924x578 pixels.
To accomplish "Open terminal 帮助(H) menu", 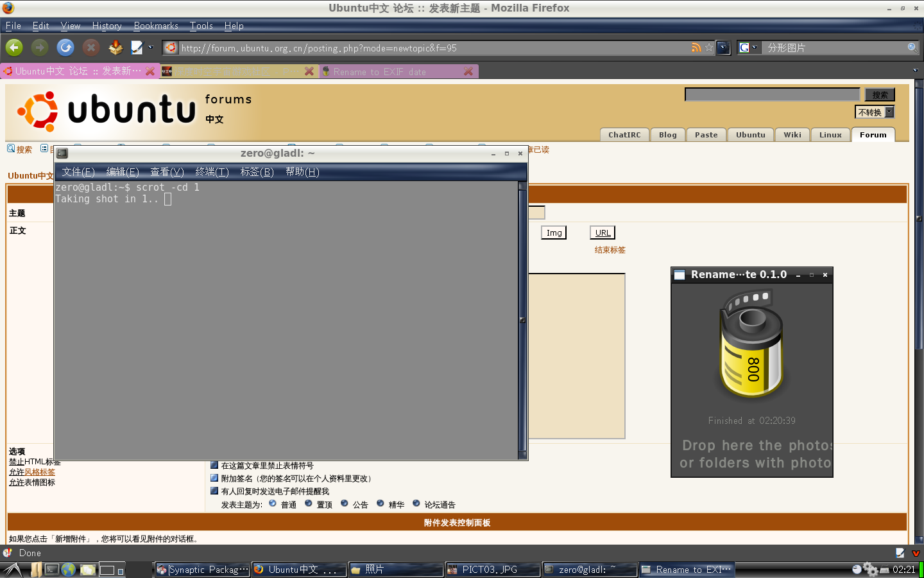I will click(x=302, y=171).
